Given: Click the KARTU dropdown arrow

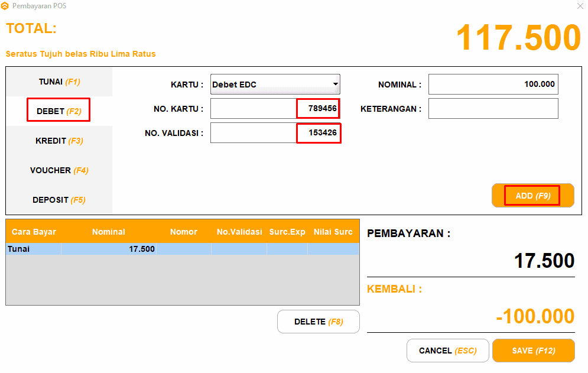Looking at the screenshot, I should [335, 85].
